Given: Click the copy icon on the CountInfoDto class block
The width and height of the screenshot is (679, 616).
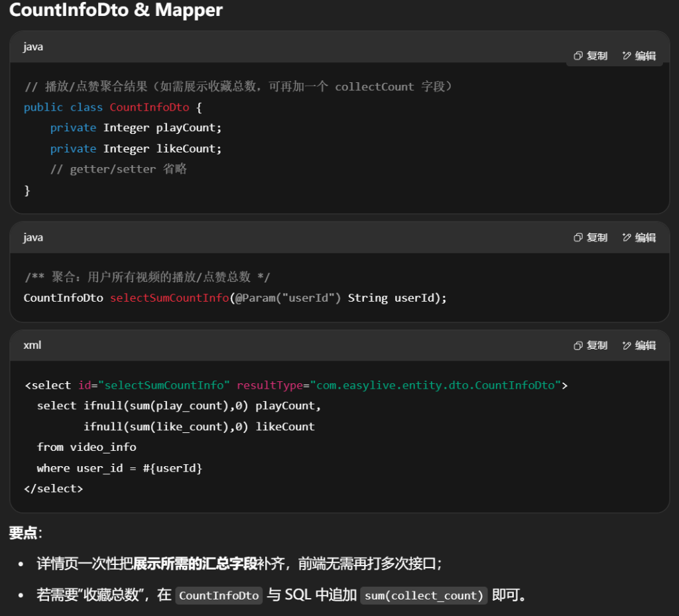Looking at the screenshot, I should click(578, 56).
